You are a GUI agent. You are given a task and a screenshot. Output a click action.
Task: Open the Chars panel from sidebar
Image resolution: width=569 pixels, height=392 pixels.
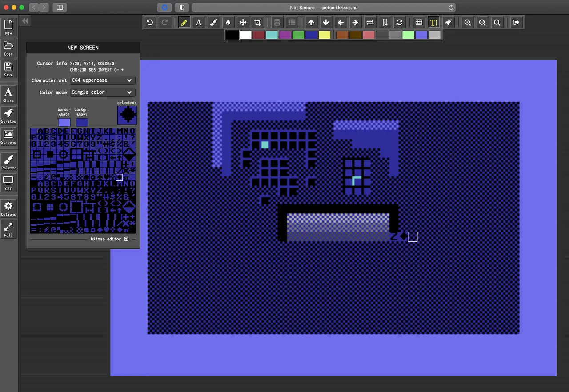click(x=8, y=95)
